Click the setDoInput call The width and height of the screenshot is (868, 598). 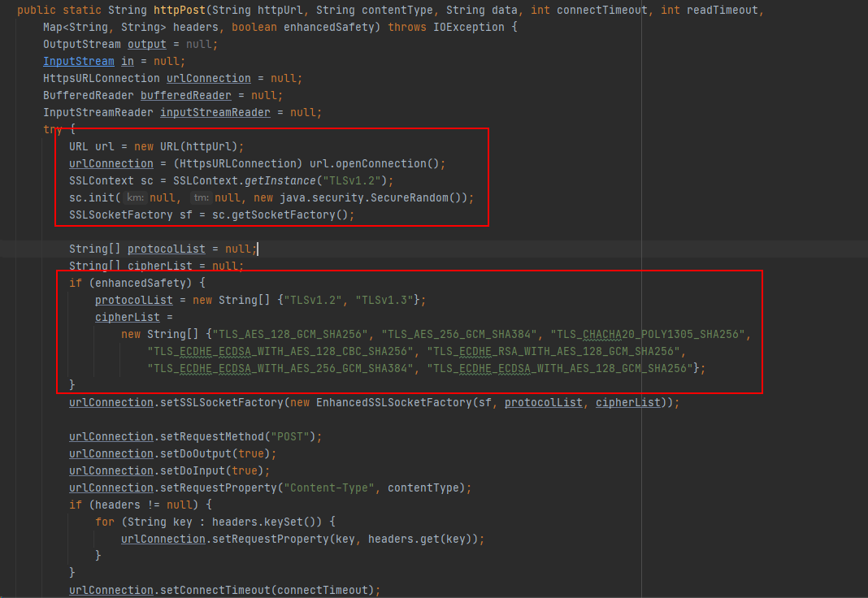coord(193,470)
